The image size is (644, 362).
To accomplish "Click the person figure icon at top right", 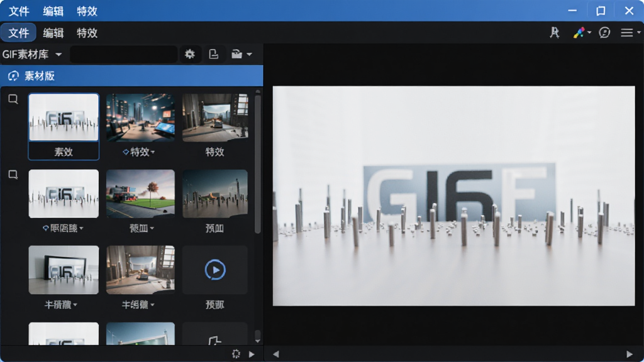I will [555, 33].
